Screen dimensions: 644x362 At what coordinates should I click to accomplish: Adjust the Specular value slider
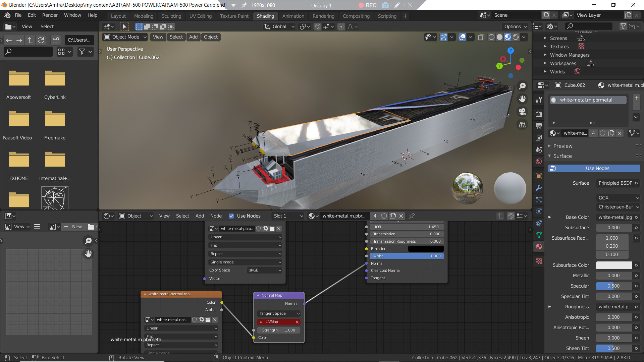[613, 286]
